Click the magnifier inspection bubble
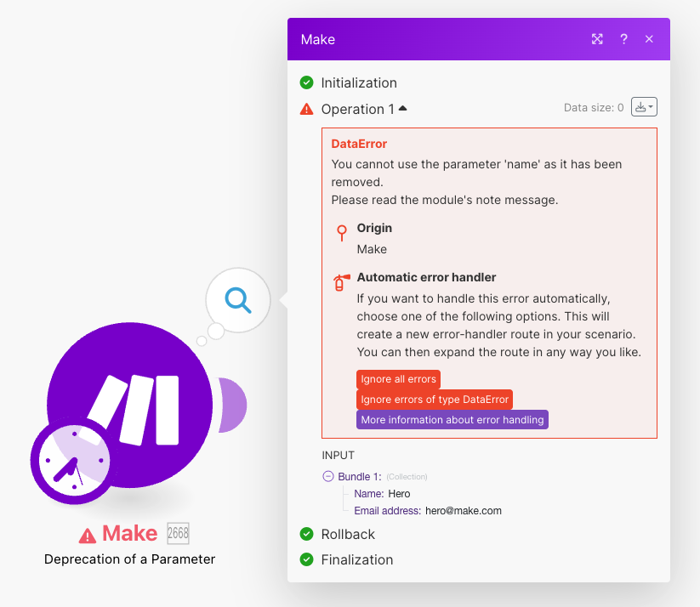The height and width of the screenshot is (607, 700). (x=238, y=300)
